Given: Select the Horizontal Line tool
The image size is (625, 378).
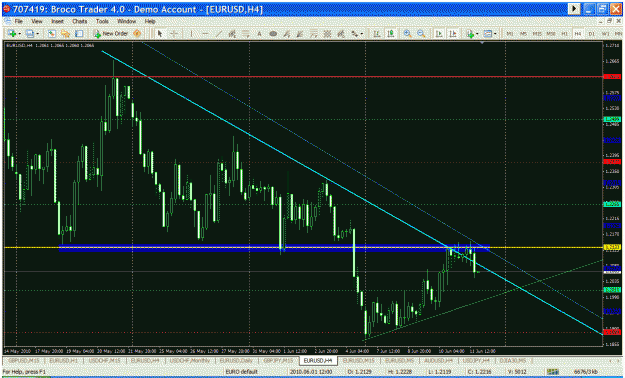Looking at the screenshot, I should [205, 34].
